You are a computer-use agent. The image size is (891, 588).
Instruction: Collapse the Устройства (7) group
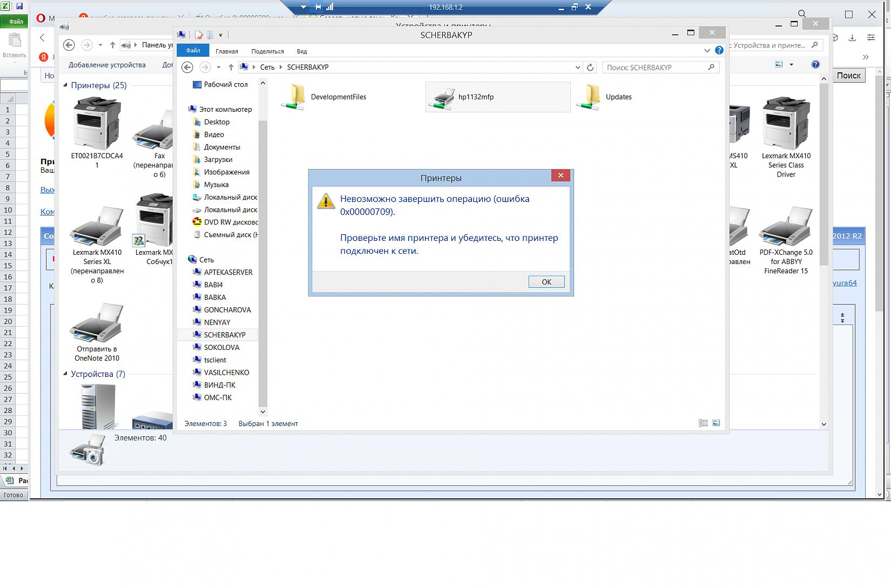click(65, 374)
